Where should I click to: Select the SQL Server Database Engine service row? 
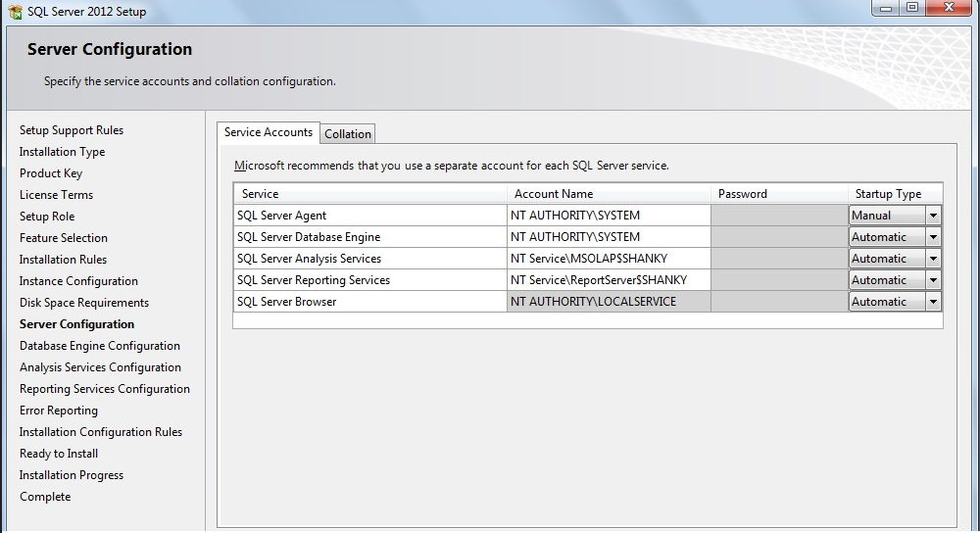370,237
